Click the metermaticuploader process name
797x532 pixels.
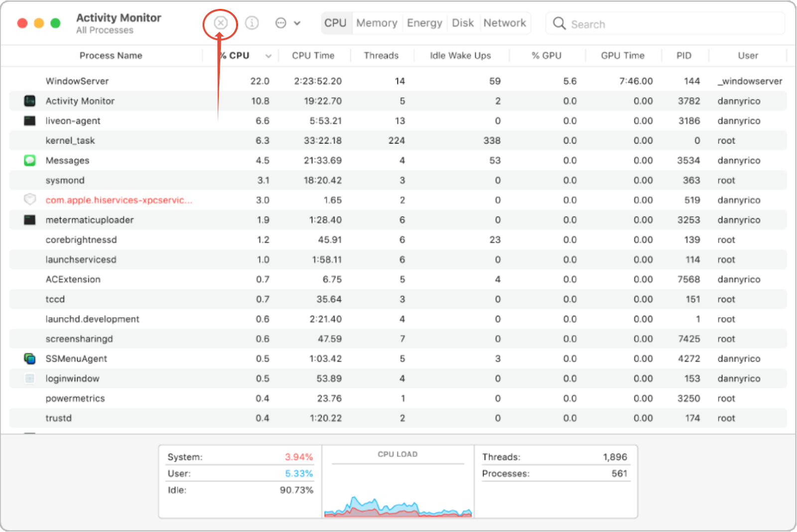coord(90,220)
